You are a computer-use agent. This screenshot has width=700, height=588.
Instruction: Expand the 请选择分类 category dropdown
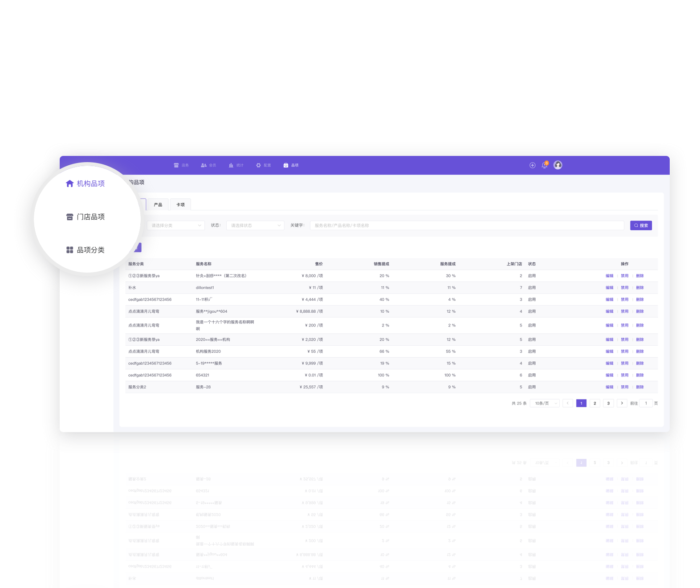(x=176, y=225)
